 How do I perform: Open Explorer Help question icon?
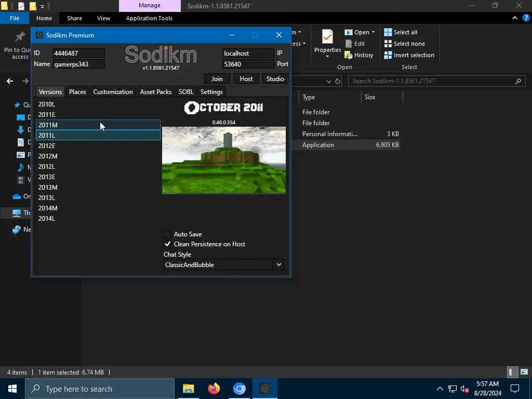point(526,18)
